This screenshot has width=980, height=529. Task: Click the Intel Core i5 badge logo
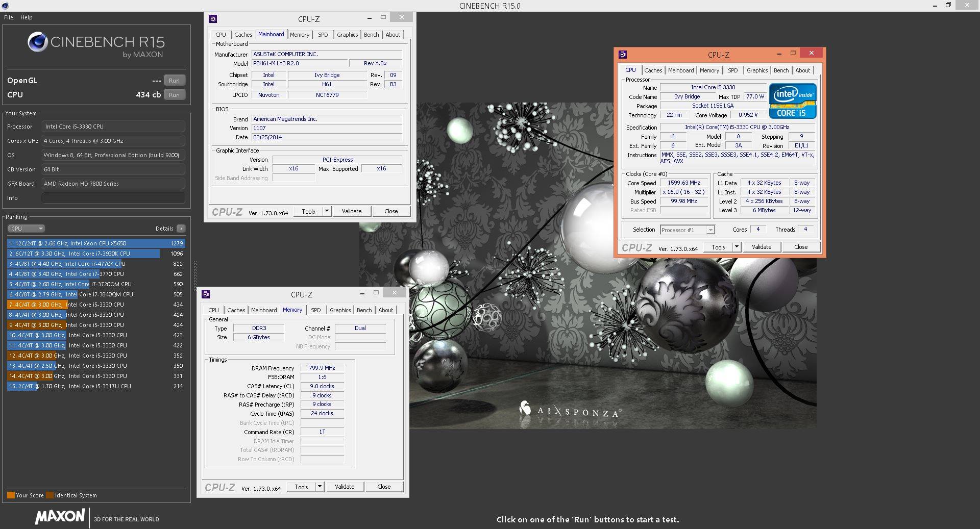[793, 102]
